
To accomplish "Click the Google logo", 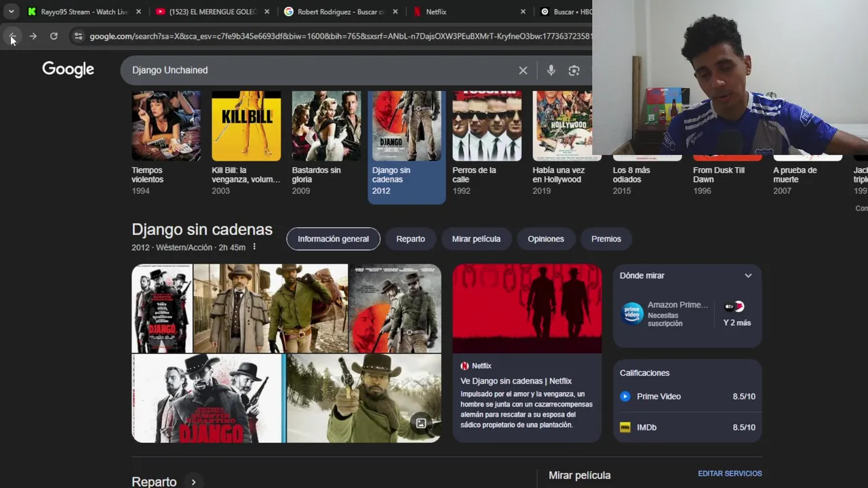I will pos(68,69).
